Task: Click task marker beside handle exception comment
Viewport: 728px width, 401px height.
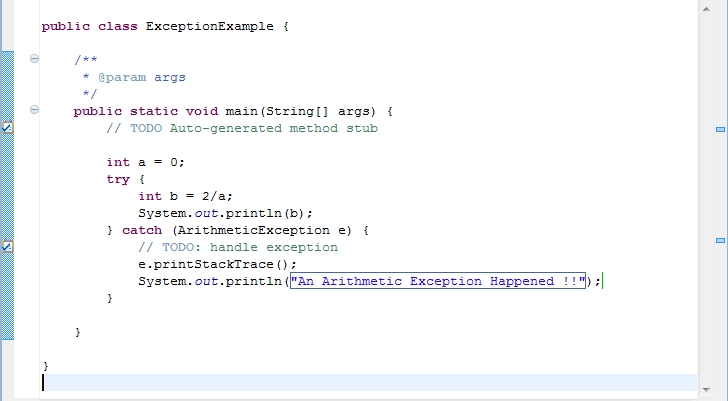Action: (x=7, y=246)
